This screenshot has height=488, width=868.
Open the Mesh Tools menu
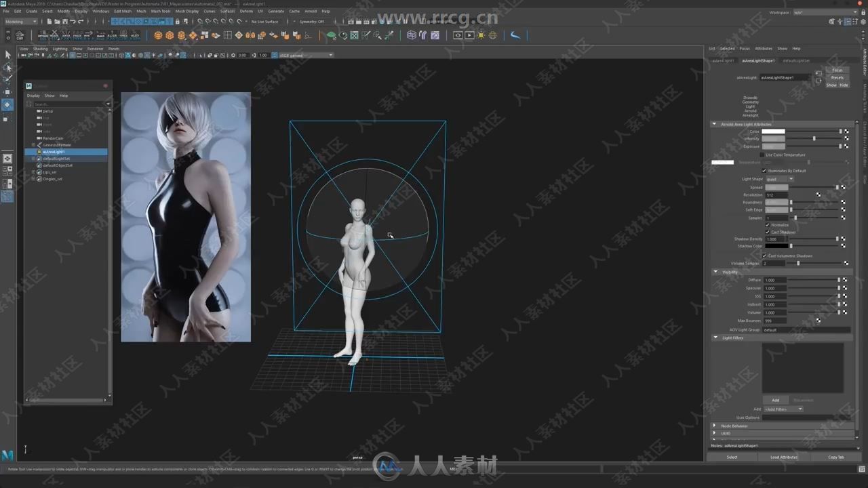point(161,11)
